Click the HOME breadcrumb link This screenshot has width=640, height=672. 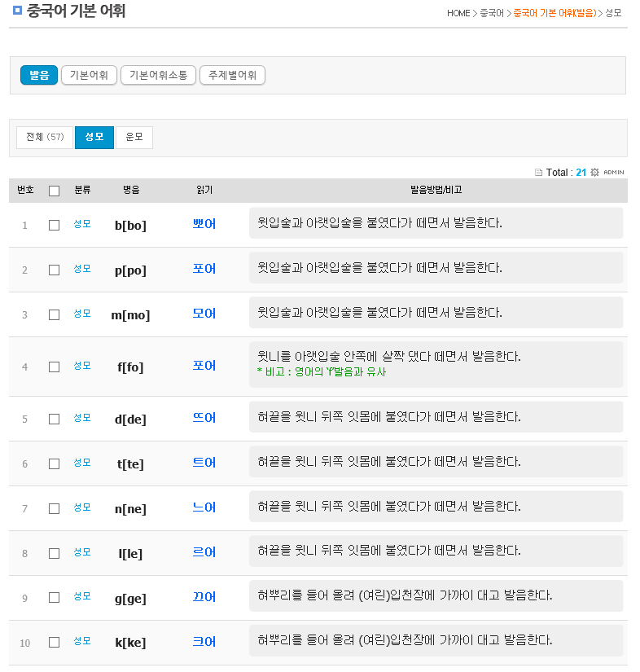458,13
